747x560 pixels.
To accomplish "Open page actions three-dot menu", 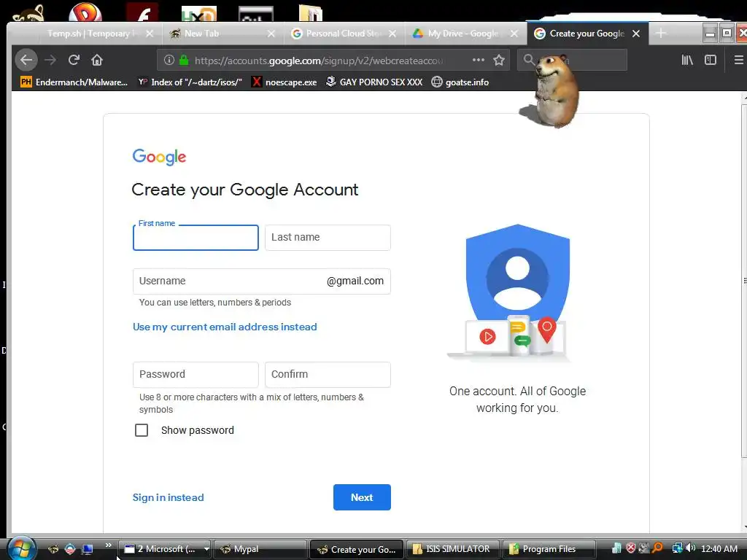I will 479,60.
